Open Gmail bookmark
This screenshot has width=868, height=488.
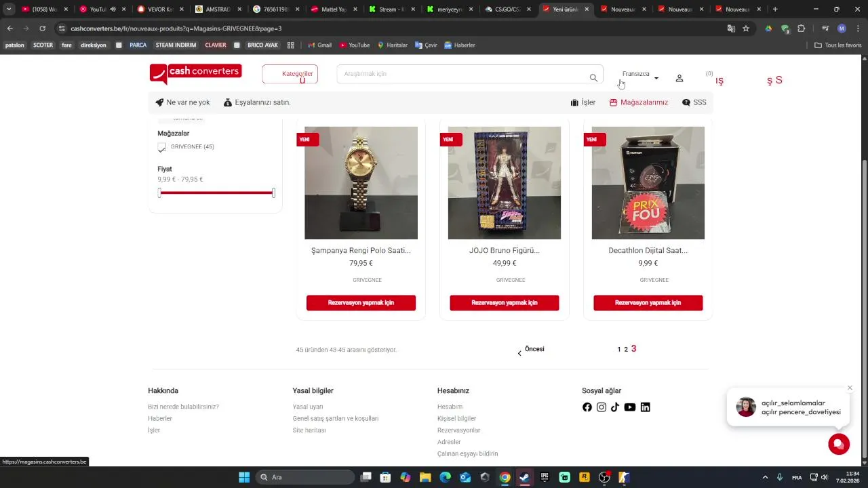point(319,45)
